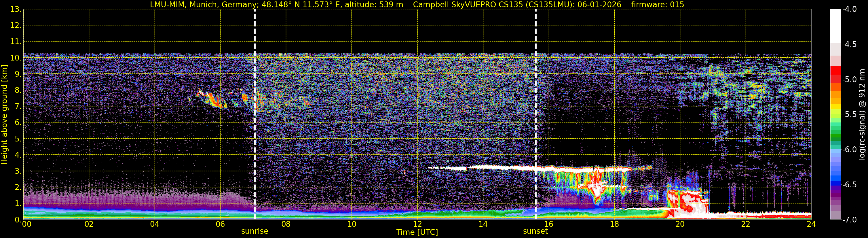This screenshot has height=238, width=868.
Task: Click the white top of the colorbar
Action: tap(835, 25)
